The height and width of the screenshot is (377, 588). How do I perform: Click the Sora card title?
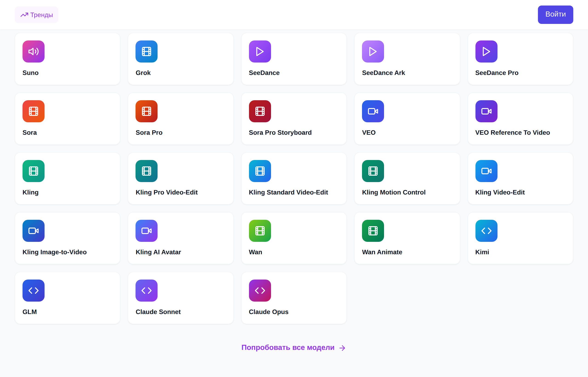(x=30, y=132)
